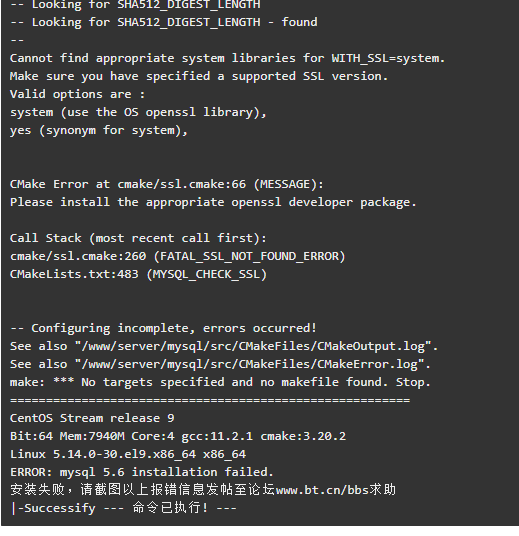This screenshot has height=536, width=519.
Task: Click the '|-Successify --- 命令已执行' line
Action: 123,508
